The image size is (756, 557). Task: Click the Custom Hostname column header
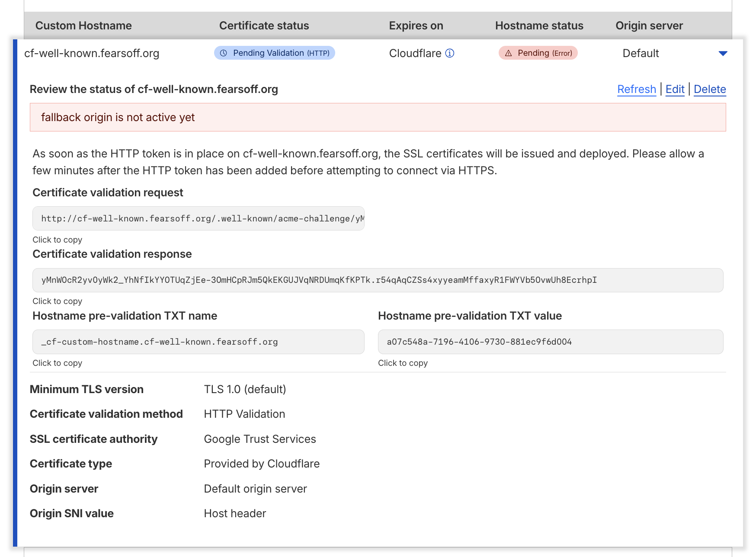click(83, 26)
